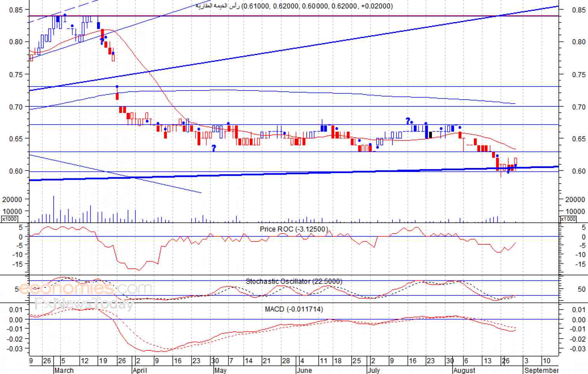588x374 pixels.
Task: Select -15 on the right Price ROC axis
Action: click(x=581, y=265)
